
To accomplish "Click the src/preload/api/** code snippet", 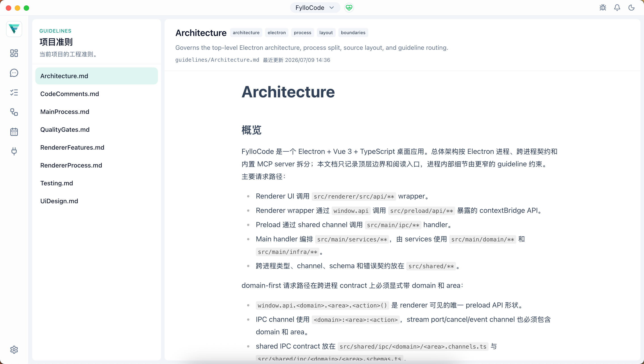I will 422,211.
